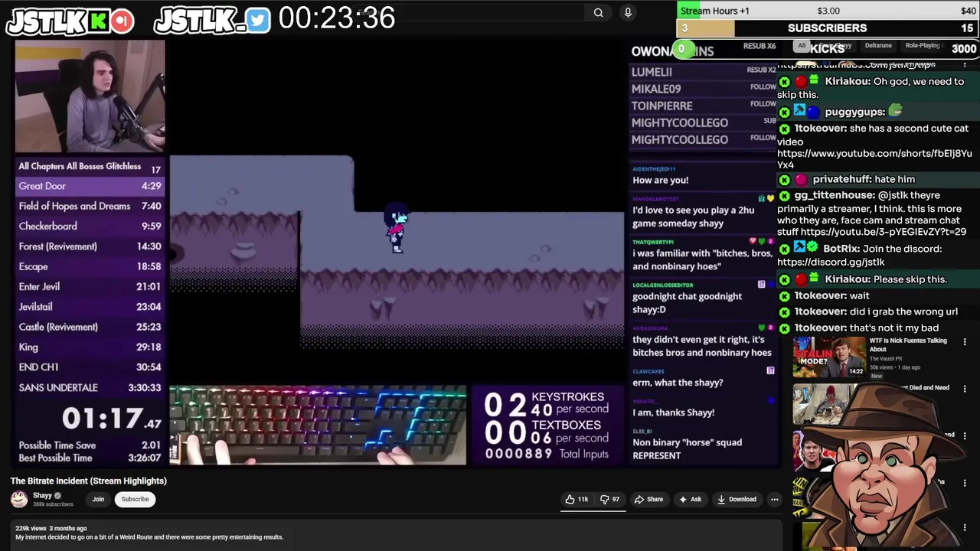Open options menu for Died and Need video
This screenshot has height=551, width=980.
(965, 388)
